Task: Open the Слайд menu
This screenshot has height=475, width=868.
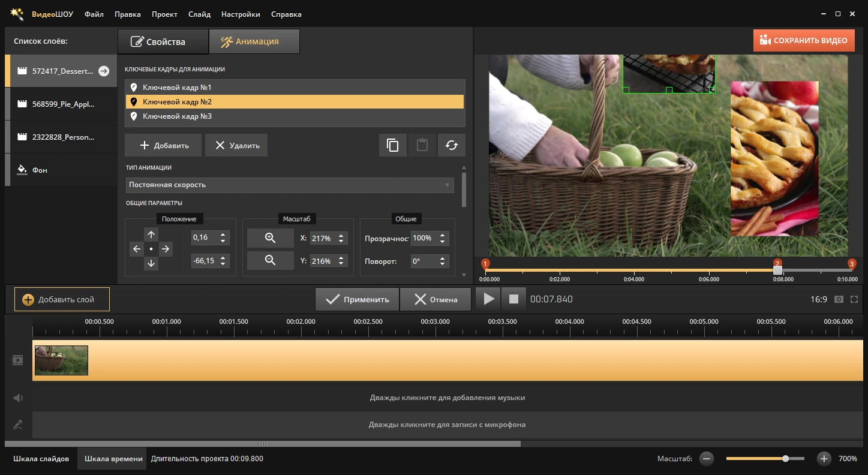Action: 199,14
